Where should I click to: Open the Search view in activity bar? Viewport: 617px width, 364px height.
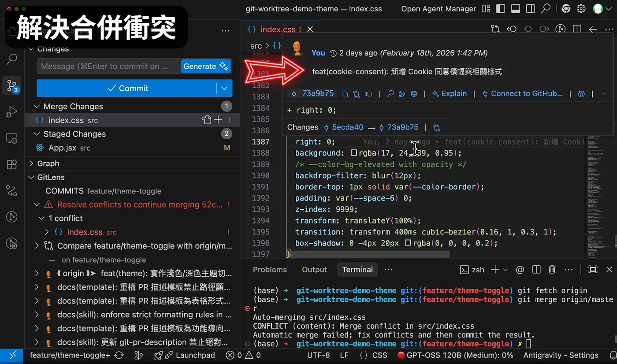click(x=12, y=59)
